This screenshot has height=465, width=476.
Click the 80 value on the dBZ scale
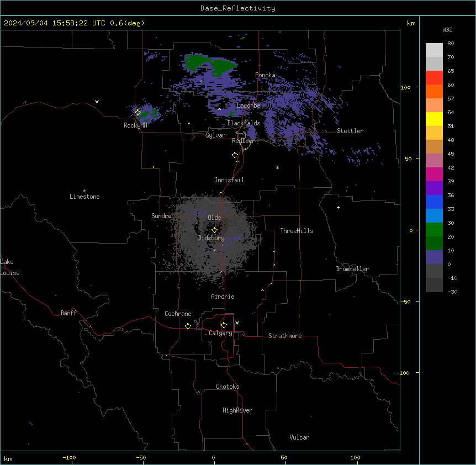(x=451, y=44)
